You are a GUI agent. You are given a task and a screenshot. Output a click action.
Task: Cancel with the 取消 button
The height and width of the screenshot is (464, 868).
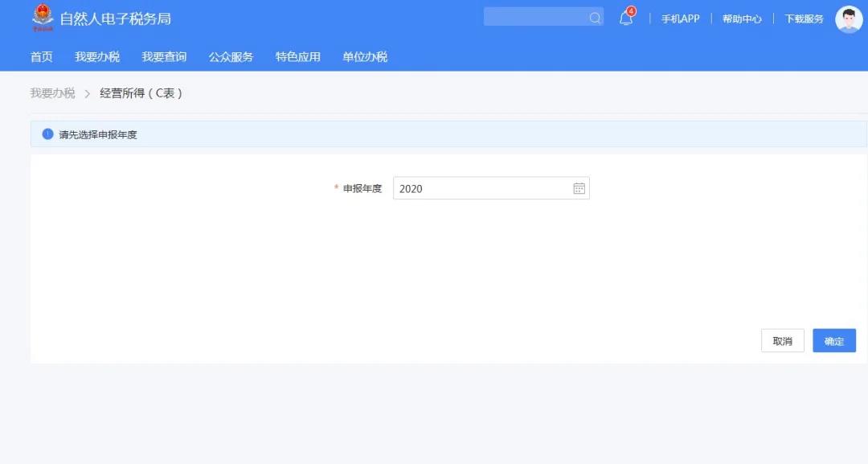point(782,340)
